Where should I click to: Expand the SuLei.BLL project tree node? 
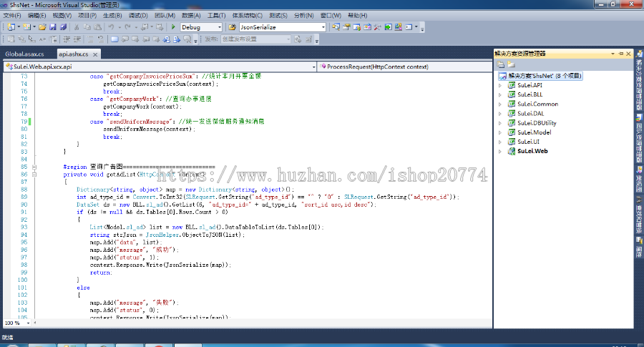pos(500,94)
